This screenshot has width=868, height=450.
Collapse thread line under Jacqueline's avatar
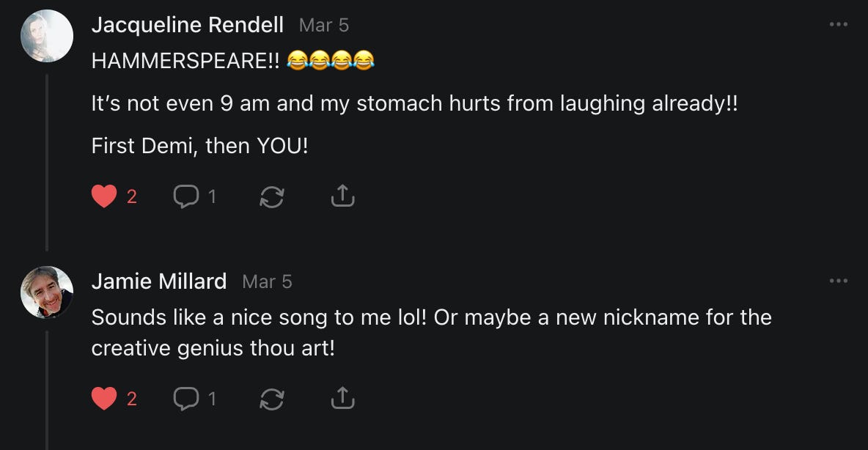pyautogui.click(x=47, y=161)
